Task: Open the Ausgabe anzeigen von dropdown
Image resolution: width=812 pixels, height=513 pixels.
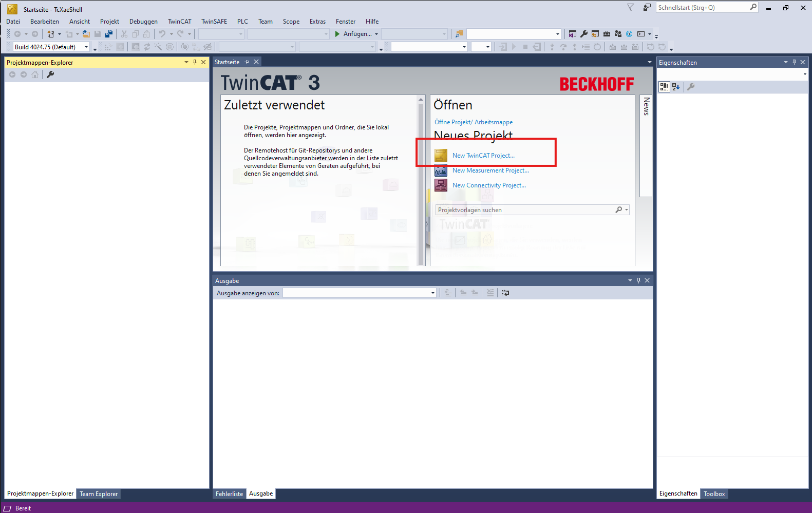Action: 433,293
